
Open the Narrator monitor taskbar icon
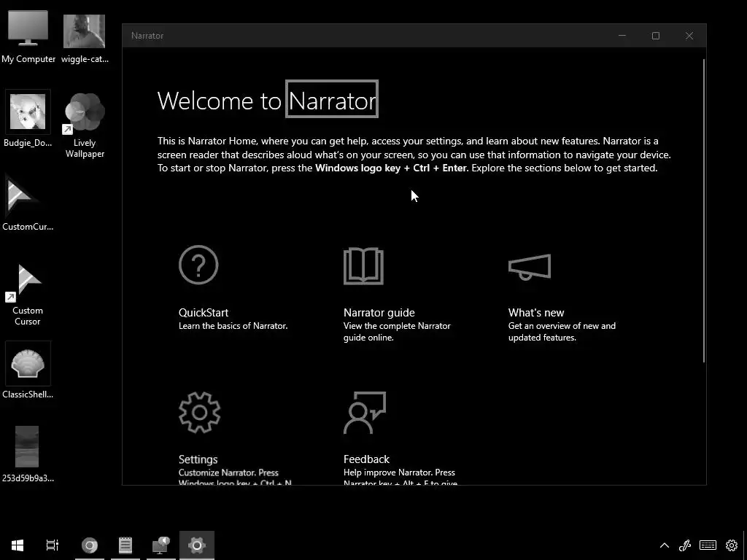pos(161,545)
